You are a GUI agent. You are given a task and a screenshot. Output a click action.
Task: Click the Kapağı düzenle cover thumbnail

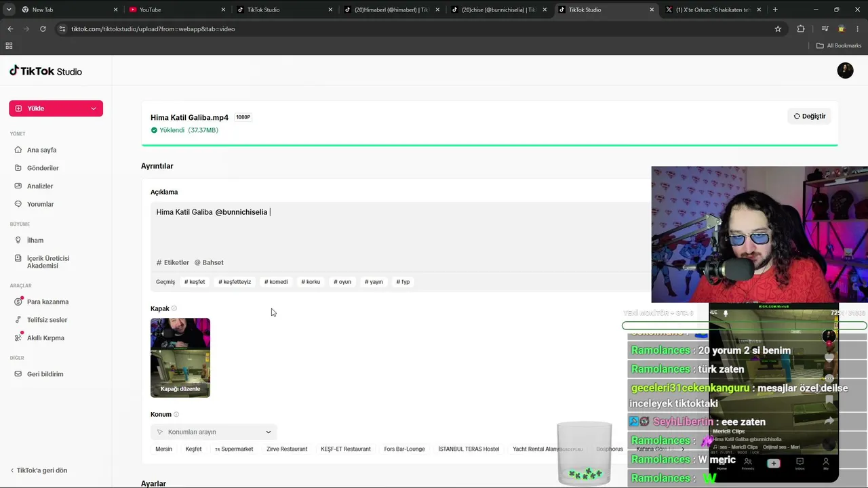[x=180, y=358]
